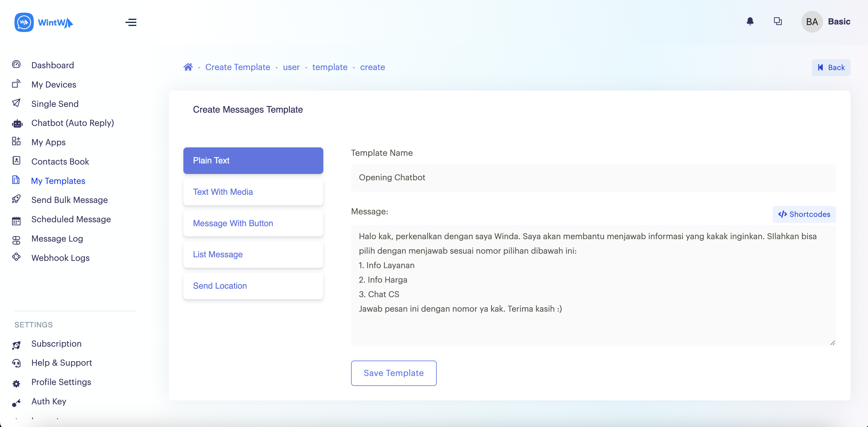Select the Message With Button tab

coord(253,223)
